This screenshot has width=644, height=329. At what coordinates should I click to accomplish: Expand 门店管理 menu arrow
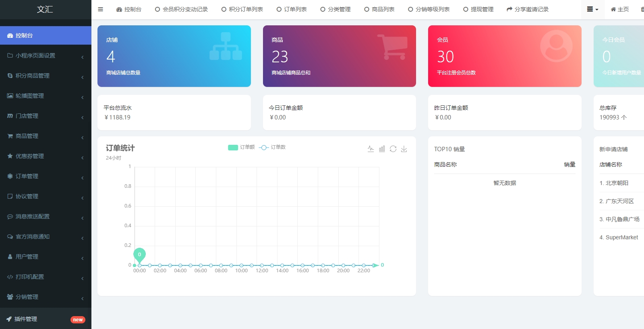tap(82, 117)
